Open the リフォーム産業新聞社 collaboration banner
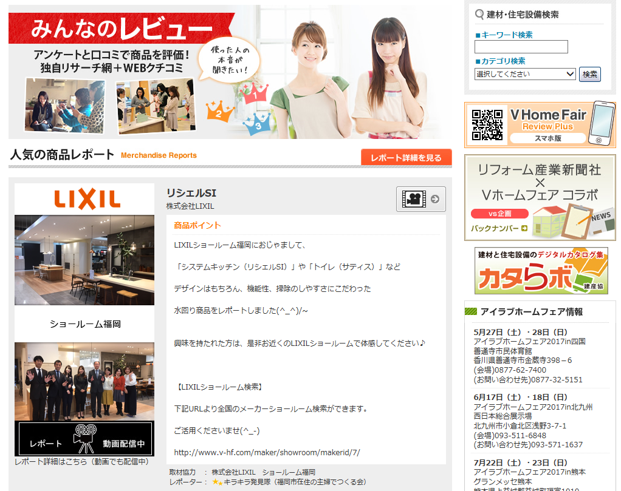The height and width of the screenshot is (491, 621). [x=540, y=198]
